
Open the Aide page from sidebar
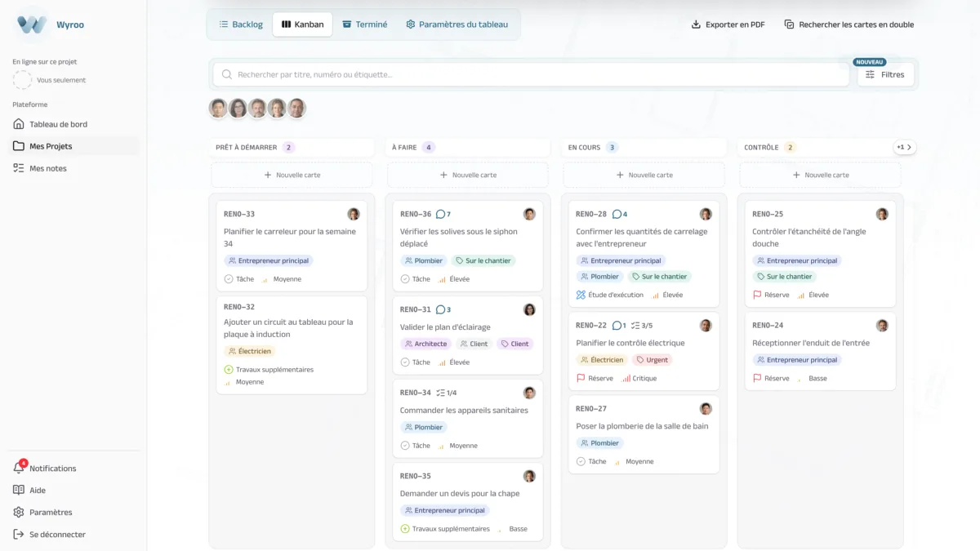click(73, 490)
